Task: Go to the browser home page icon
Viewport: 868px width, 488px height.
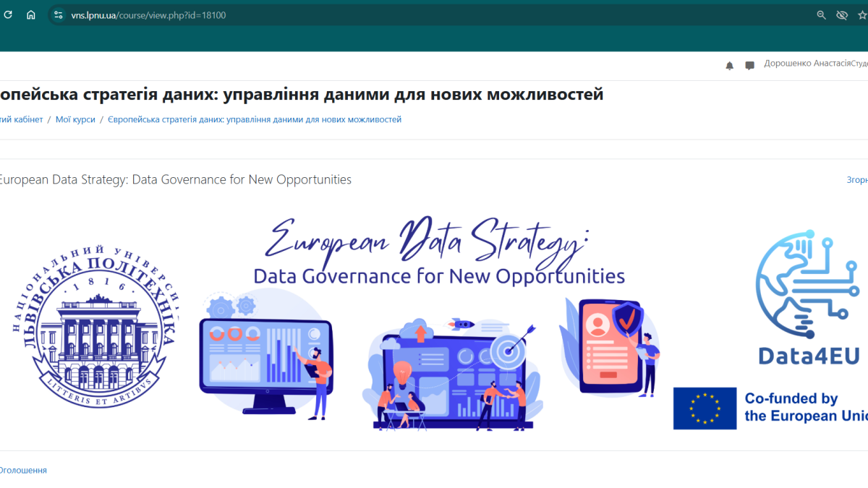Action: pyautogui.click(x=30, y=14)
